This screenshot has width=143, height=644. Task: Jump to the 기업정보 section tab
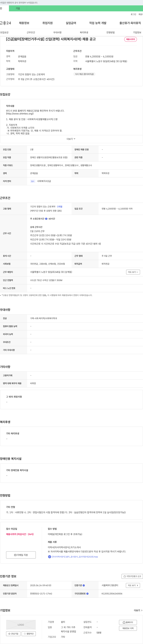pyautogui.click(x=137, y=33)
